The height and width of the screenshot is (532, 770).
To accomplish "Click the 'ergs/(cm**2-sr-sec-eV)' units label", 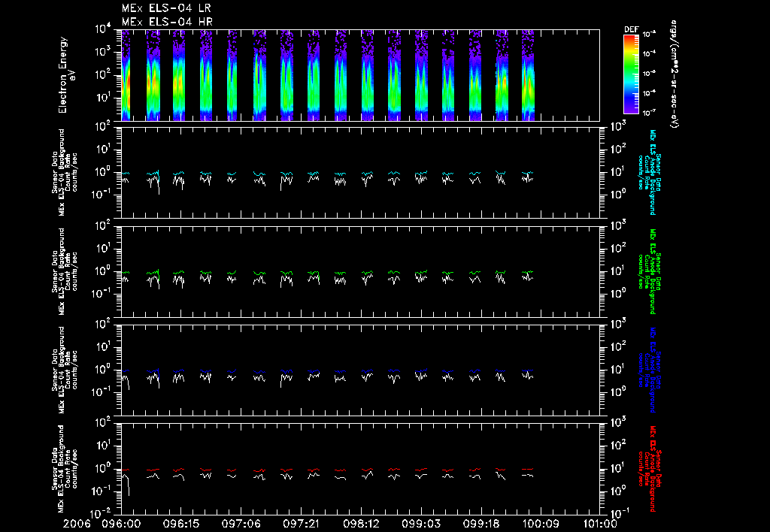I will (x=674, y=74).
